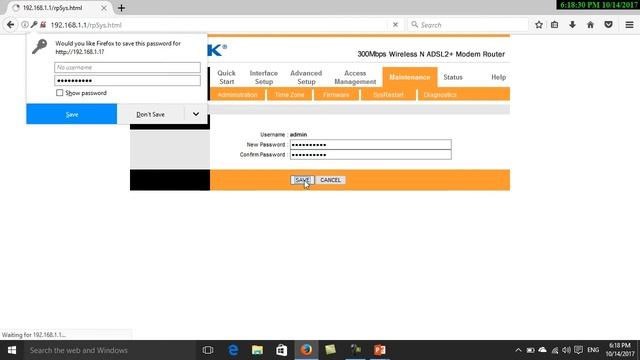640x360 pixels.
Task: Select the Firmware sub-tab
Action: coord(336,95)
